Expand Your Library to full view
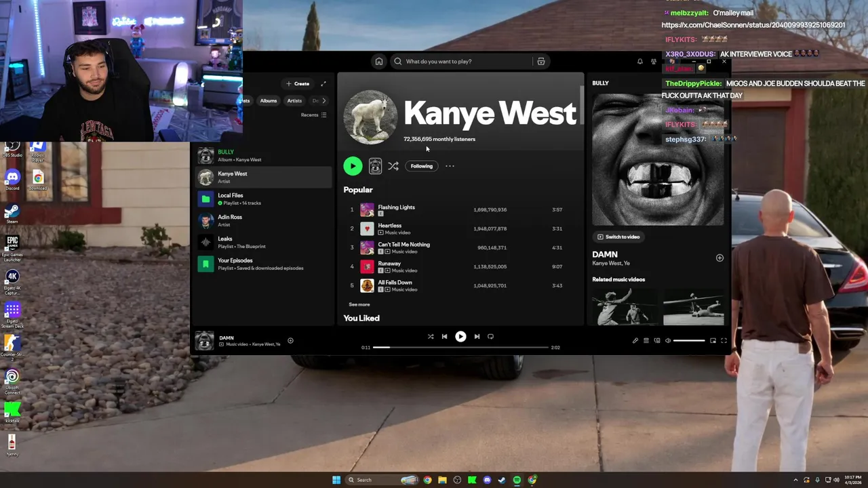Screen dimensions: 868x488 click(x=323, y=83)
